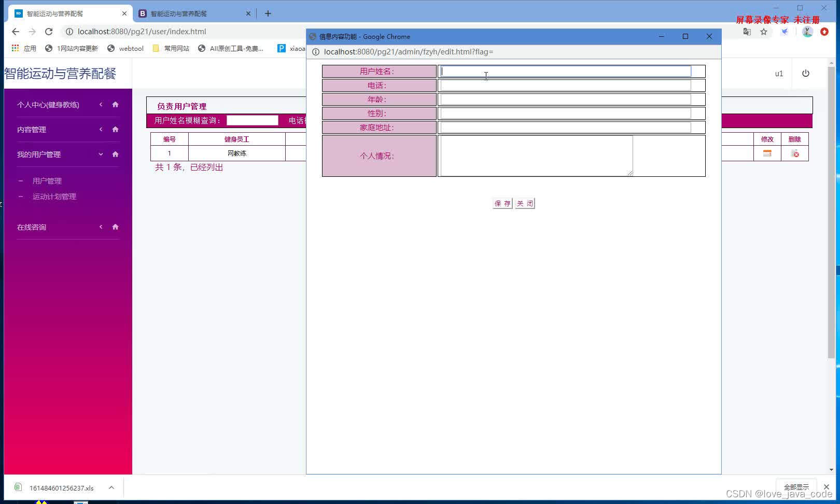Viewport: 840px width, 504px height.
Task: Click home icon beside 我的用户管理
Action: [x=115, y=155]
